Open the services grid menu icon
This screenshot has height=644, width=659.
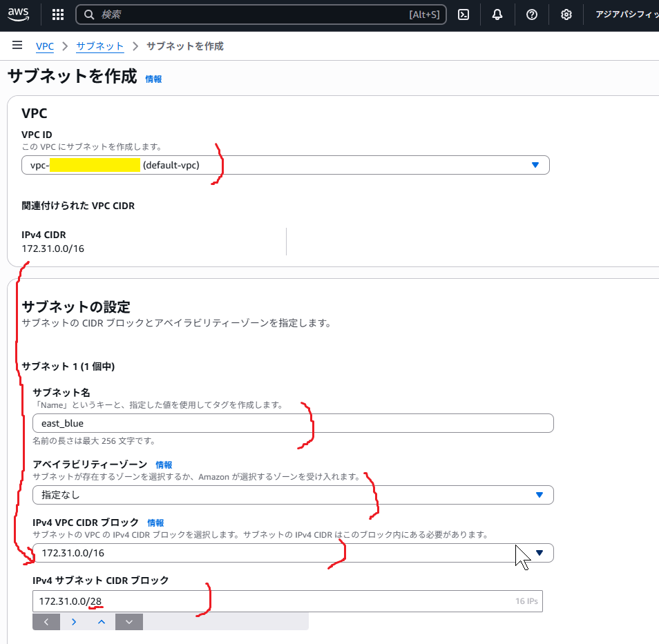(58, 14)
